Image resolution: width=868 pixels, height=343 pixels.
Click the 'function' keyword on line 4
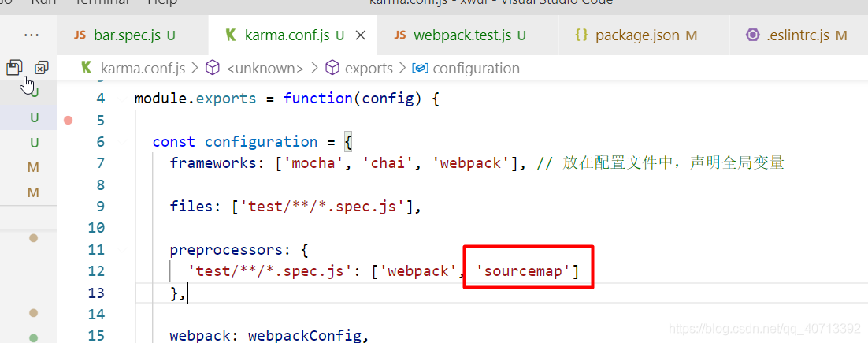click(318, 99)
